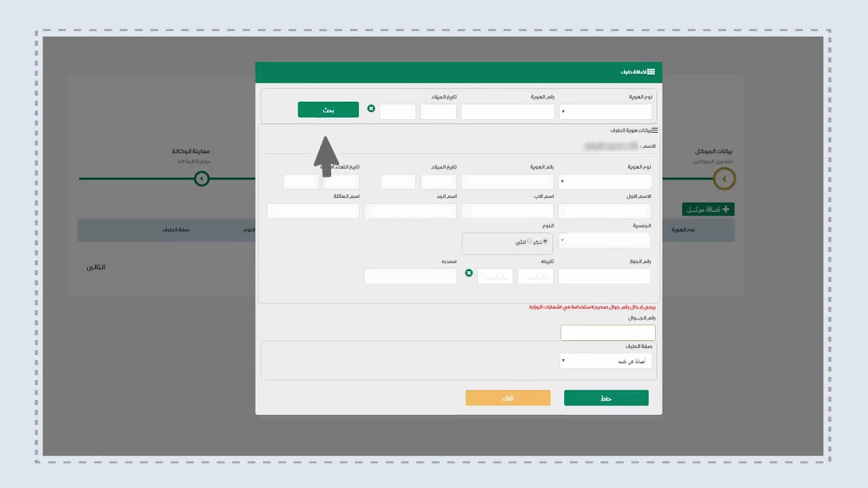Screen dimensions: 868x488
Task: Open نوع الهوية dropdown in party identity section
Action: click(x=605, y=182)
